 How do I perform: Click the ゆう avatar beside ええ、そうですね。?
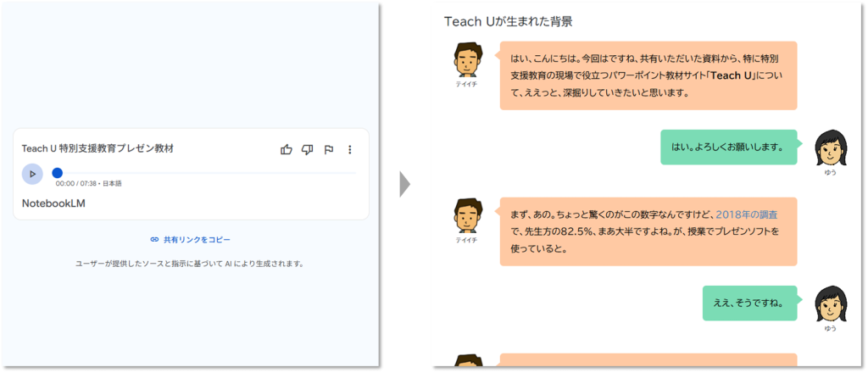point(831,304)
